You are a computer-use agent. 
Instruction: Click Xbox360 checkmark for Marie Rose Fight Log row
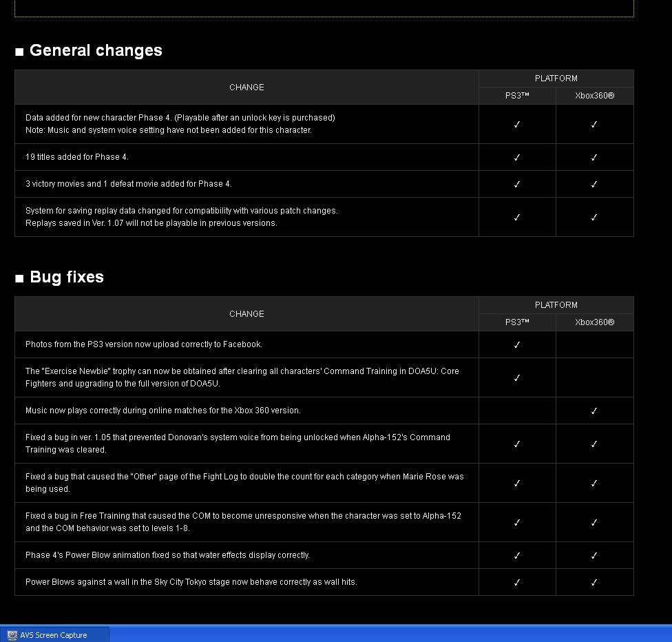click(594, 484)
